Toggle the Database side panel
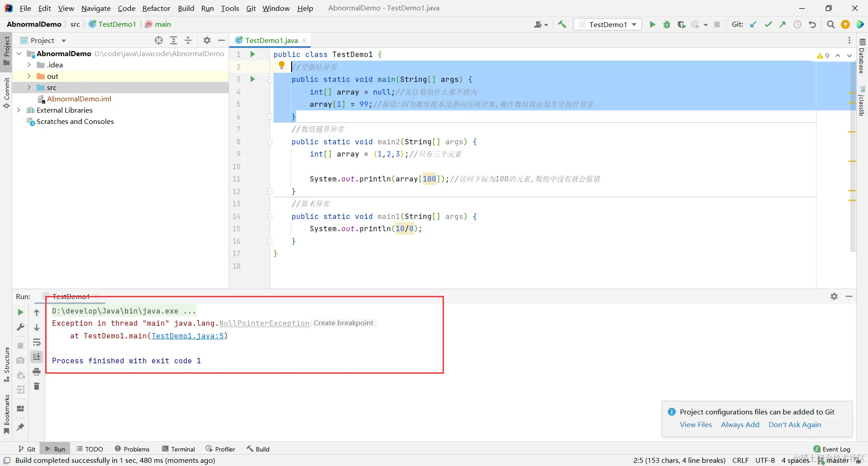 [x=862, y=56]
